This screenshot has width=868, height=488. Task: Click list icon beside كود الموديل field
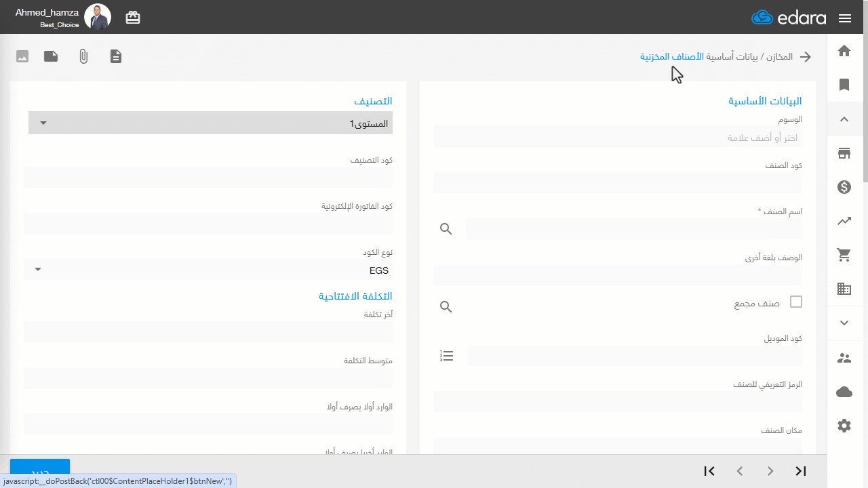point(446,356)
